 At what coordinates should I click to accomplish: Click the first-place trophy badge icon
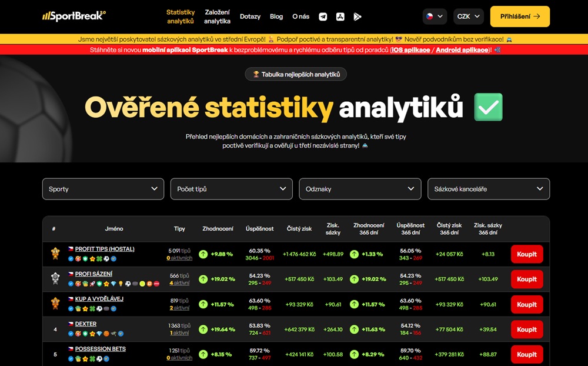(x=55, y=254)
